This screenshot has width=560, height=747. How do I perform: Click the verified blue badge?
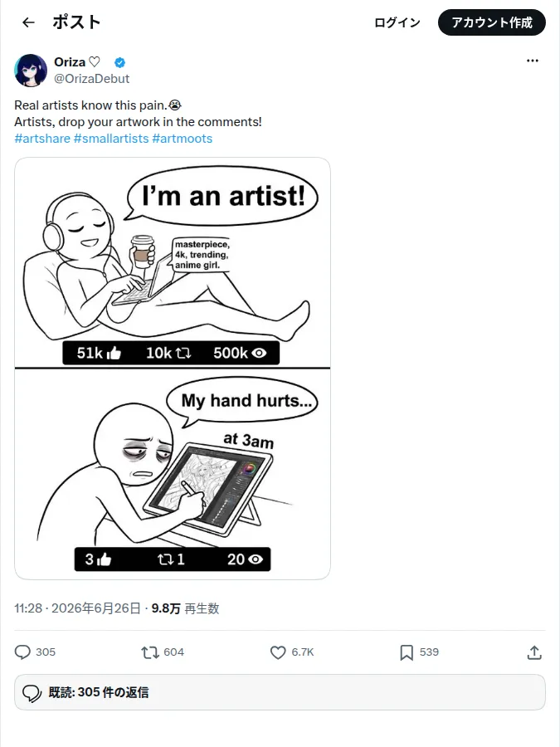[120, 62]
